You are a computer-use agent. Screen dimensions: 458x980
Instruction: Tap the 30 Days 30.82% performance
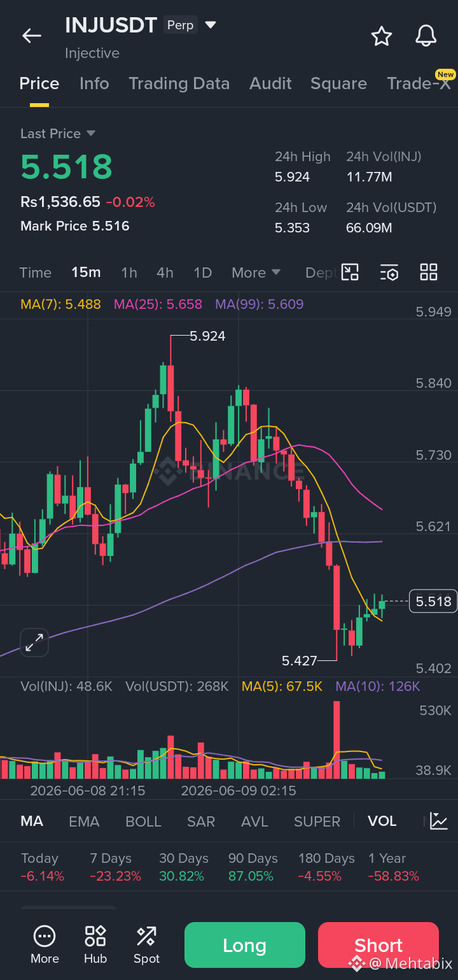[x=184, y=867]
